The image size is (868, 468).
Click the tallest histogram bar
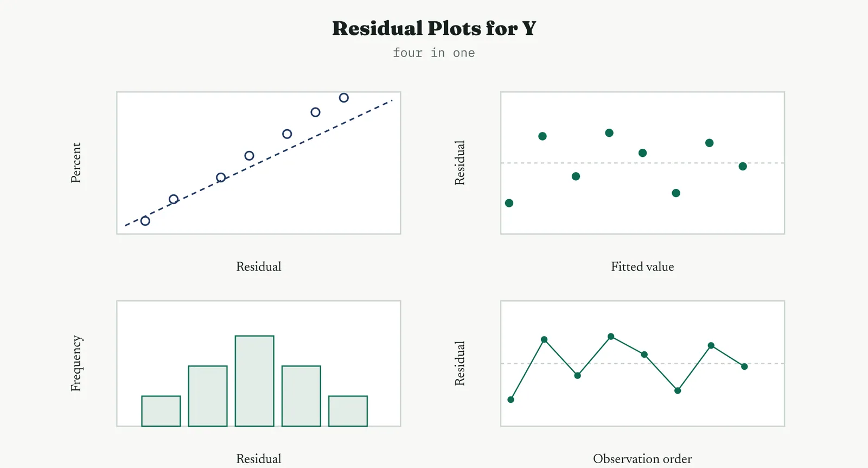pos(254,381)
